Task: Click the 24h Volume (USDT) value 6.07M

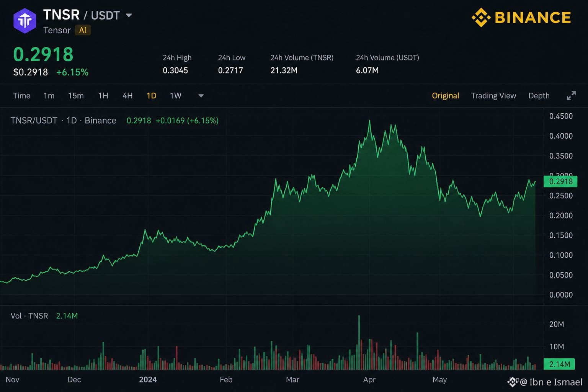Action: tap(367, 70)
